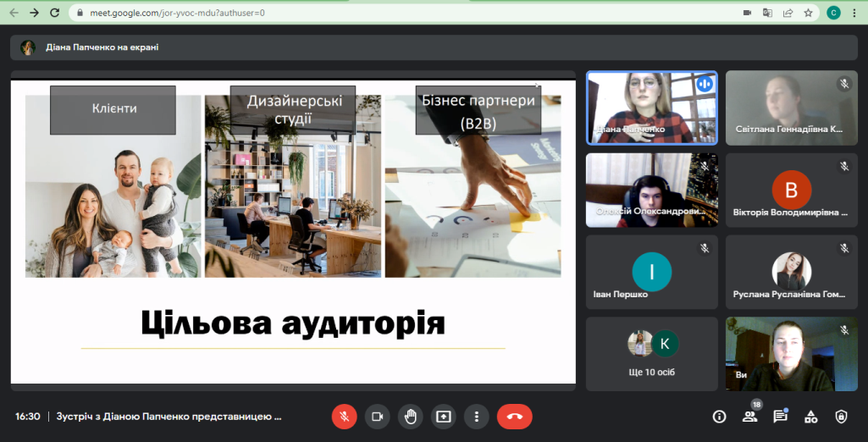This screenshot has width=868, height=442.
Task: Select Руслана Русланівна participant tile
Action: (x=792, y=272)
